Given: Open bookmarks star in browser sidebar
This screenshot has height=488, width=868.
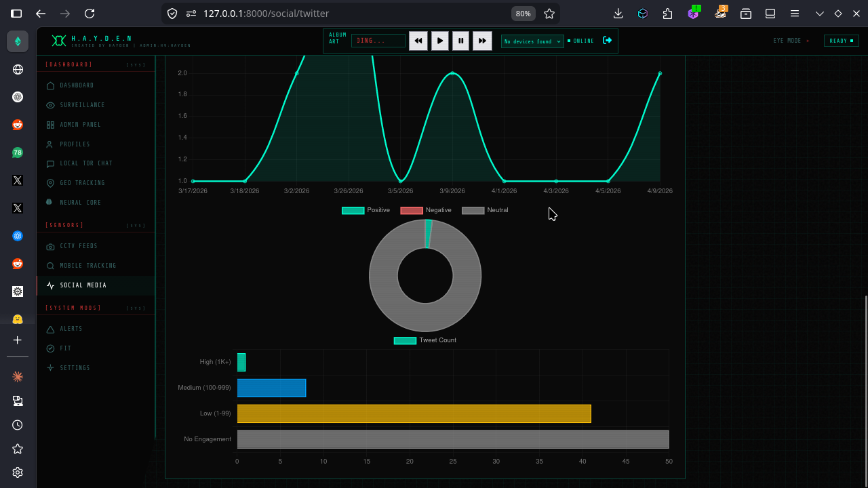Looking at the screenshot, I should (x=18, y=449).
